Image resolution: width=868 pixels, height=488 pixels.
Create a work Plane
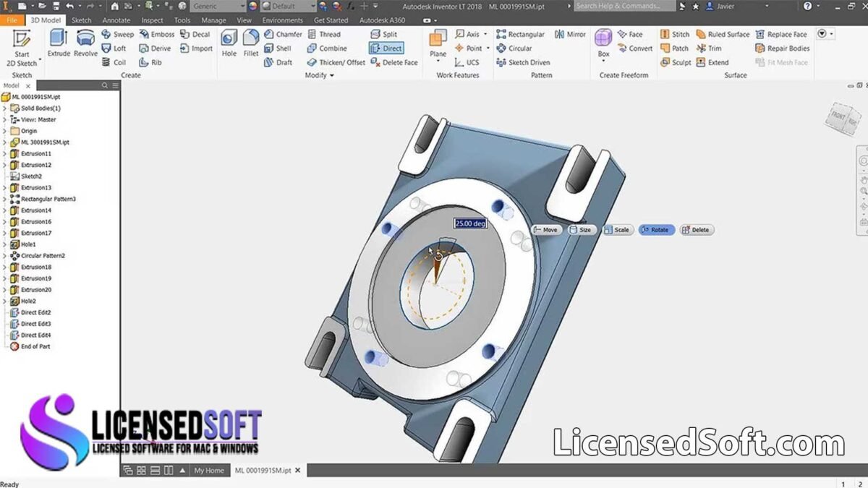[x=438, y=43]
